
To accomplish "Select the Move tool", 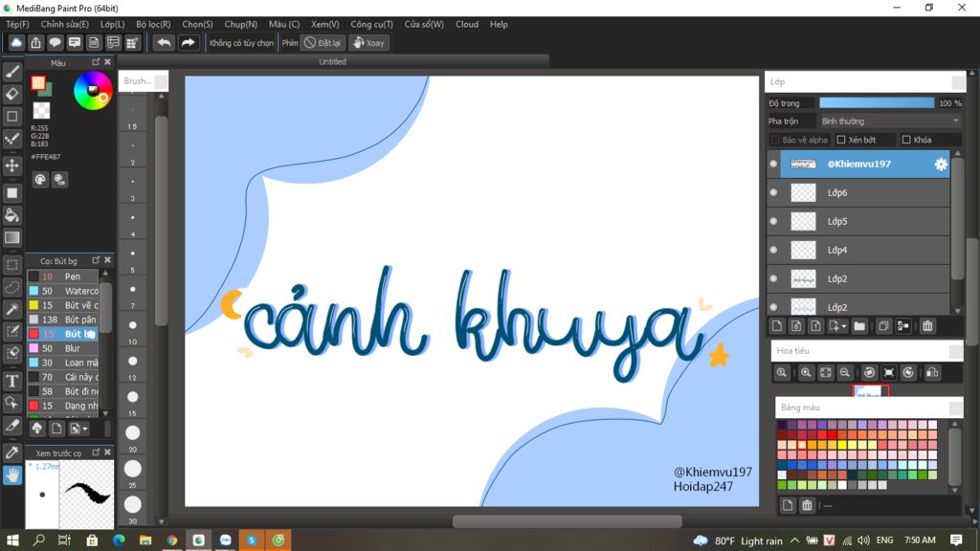I will (11, 165).
